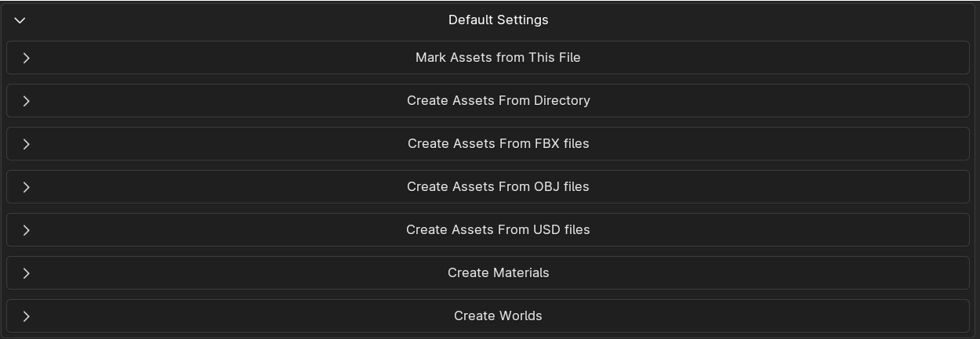Collapse the Default Settings panel chevron

pyautogui.click(x=20, y=20)
